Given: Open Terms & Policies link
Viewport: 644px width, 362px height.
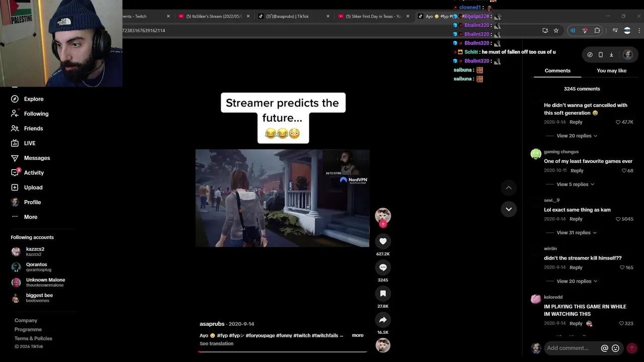Looking at the screenshot, I should coord(33,339).
